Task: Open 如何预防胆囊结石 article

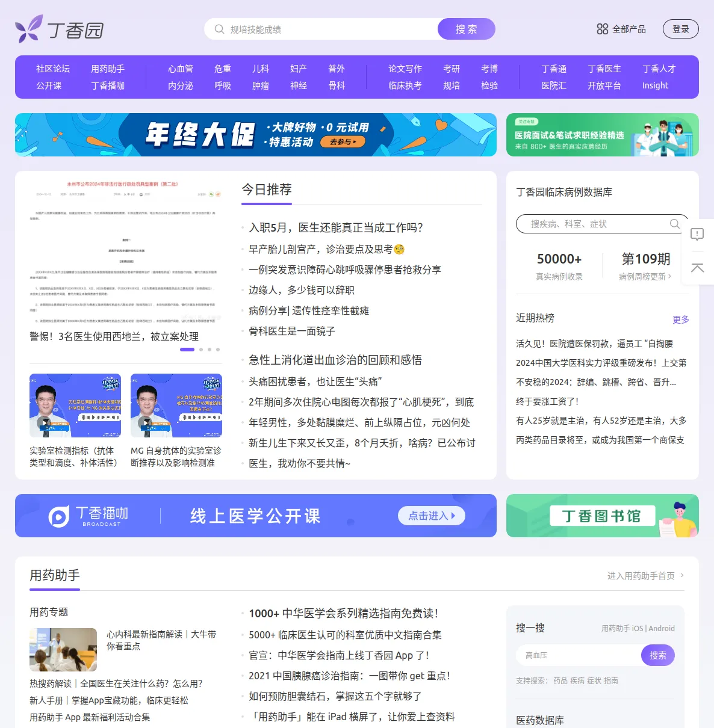Action: click(335, 696)
